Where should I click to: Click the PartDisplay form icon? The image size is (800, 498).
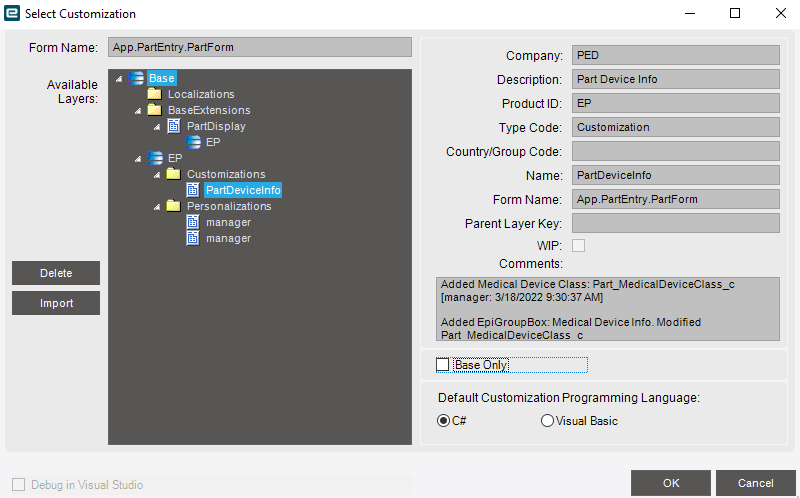174,126
